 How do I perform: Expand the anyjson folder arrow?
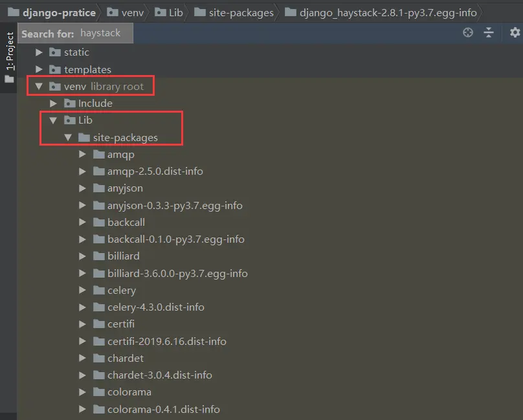tap(82, 188)
